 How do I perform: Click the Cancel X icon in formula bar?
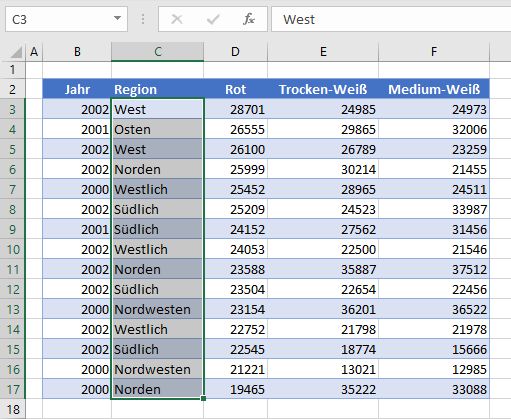177,19
